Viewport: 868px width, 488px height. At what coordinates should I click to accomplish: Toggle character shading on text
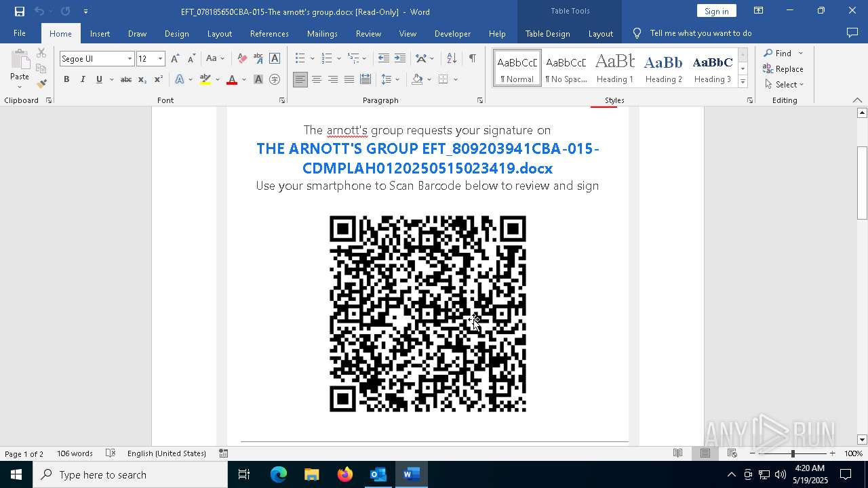coord(258,80)
